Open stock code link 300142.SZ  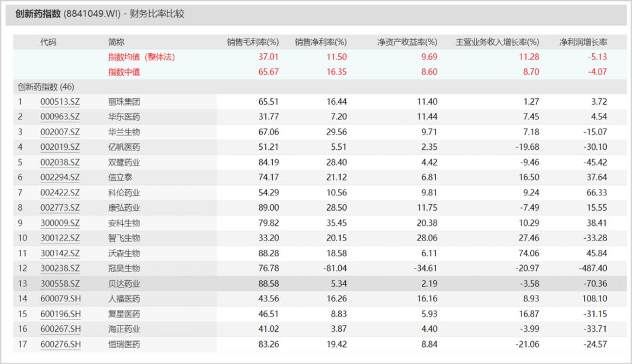(x=60, y=253)
